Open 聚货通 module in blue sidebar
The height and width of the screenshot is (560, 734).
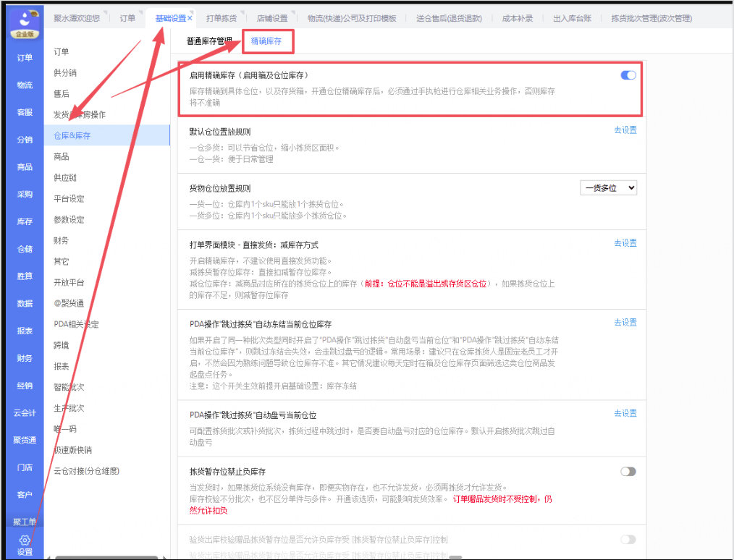(x=25, y=440)
